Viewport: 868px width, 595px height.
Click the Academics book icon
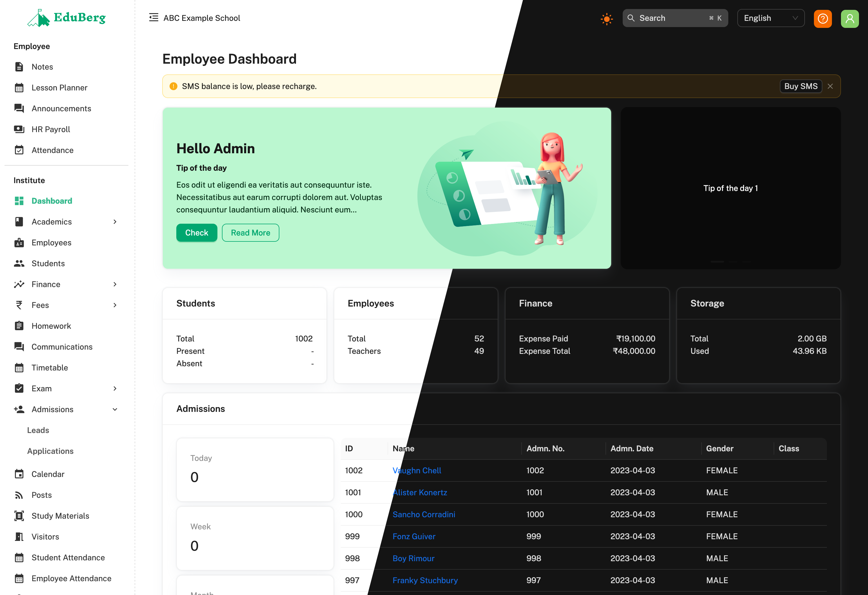pyautogui.click(x=19, y=222)
